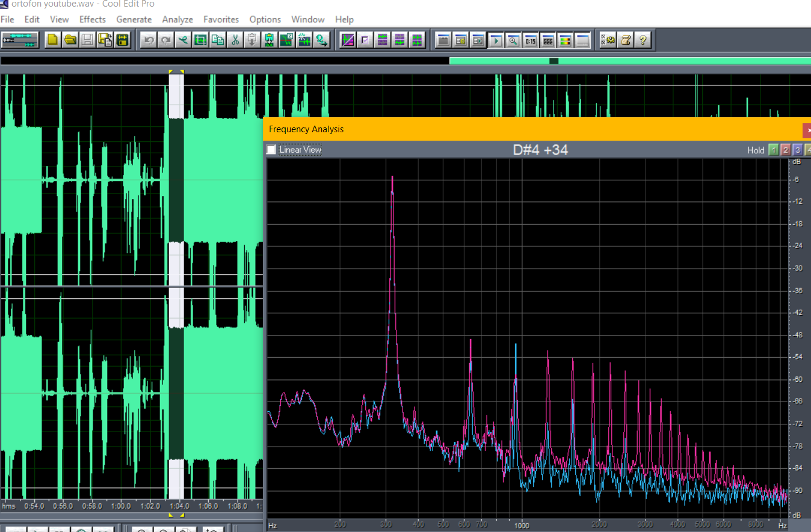
Task: Toggle the level meters window icon
Action: [566, 40]
